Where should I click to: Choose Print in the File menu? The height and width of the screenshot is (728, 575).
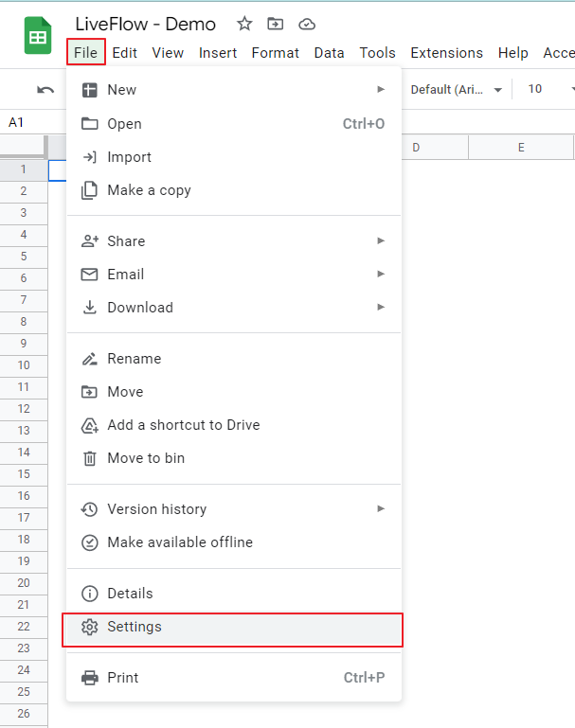coord(234,678)
